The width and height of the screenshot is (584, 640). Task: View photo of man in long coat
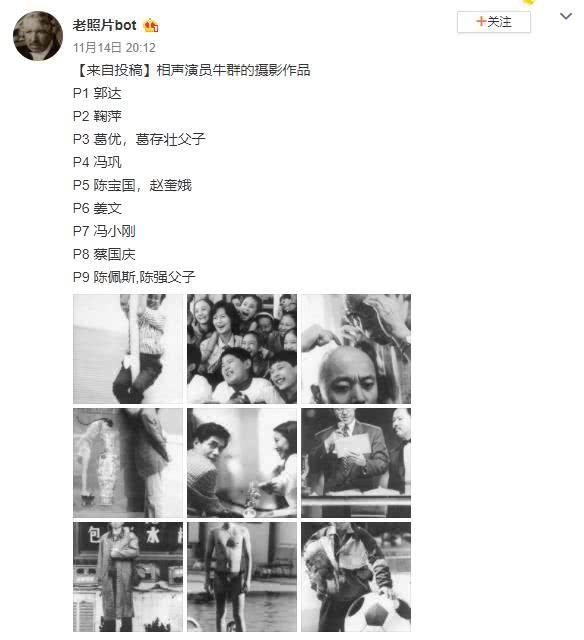tap(128, 577)
